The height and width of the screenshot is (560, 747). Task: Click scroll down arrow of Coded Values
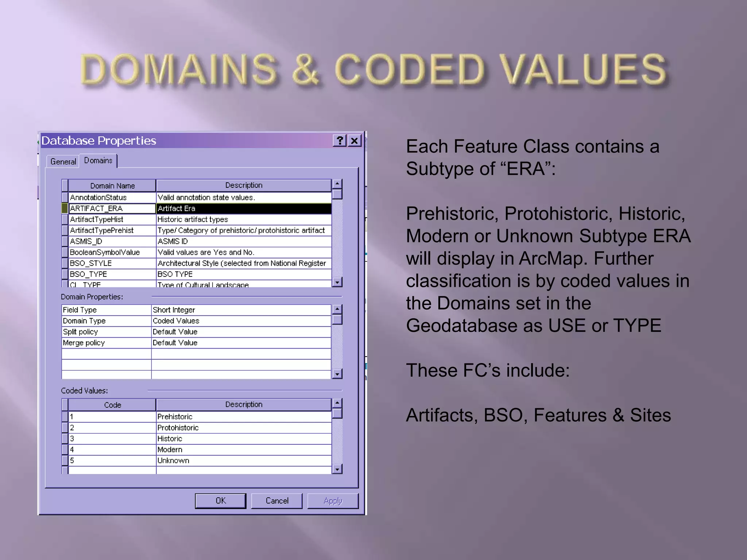[x=337, y=469]
